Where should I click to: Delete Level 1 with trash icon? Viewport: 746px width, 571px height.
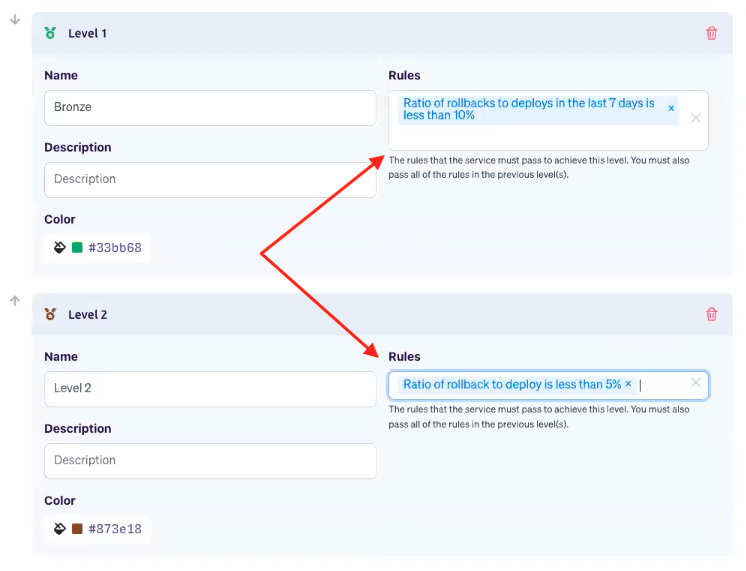pos(711,33)
